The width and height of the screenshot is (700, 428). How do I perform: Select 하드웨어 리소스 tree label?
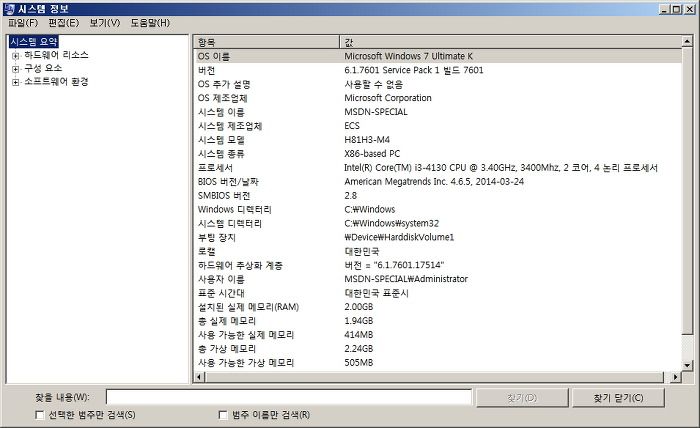(56, 55)
